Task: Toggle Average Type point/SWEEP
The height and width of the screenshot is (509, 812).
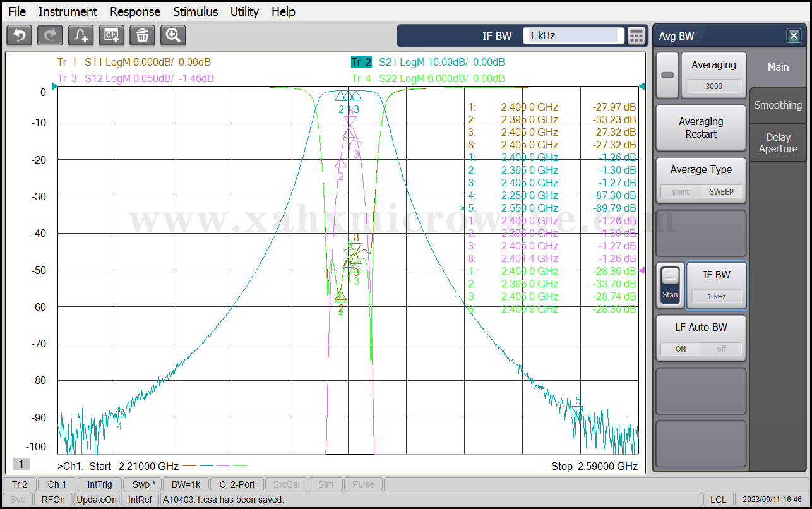Action: coord(701,180)
